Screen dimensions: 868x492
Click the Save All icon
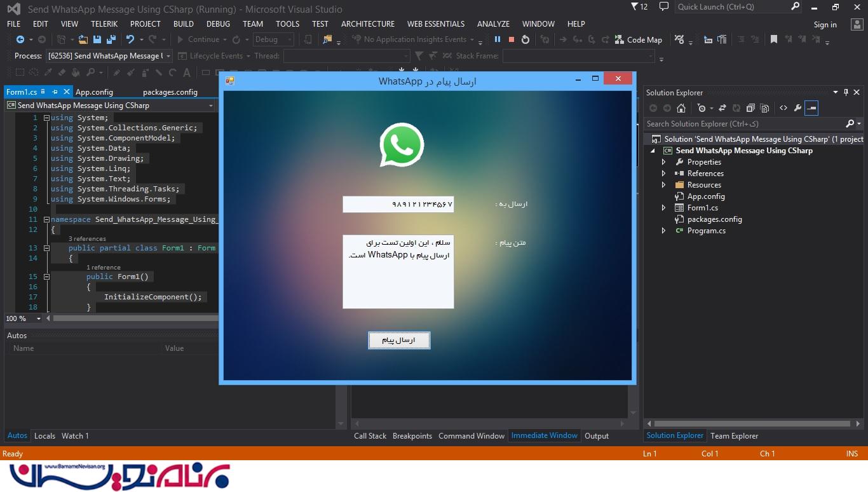(111, 39)
